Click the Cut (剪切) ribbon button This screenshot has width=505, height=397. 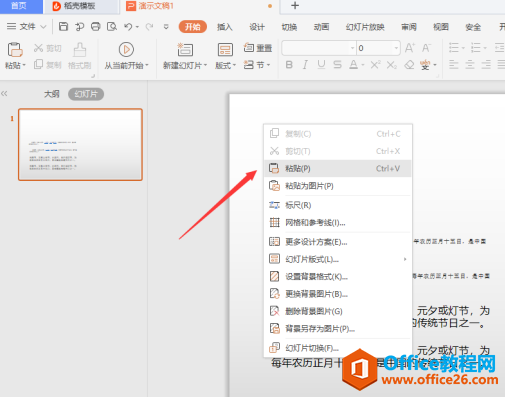[x=47, y=48]
